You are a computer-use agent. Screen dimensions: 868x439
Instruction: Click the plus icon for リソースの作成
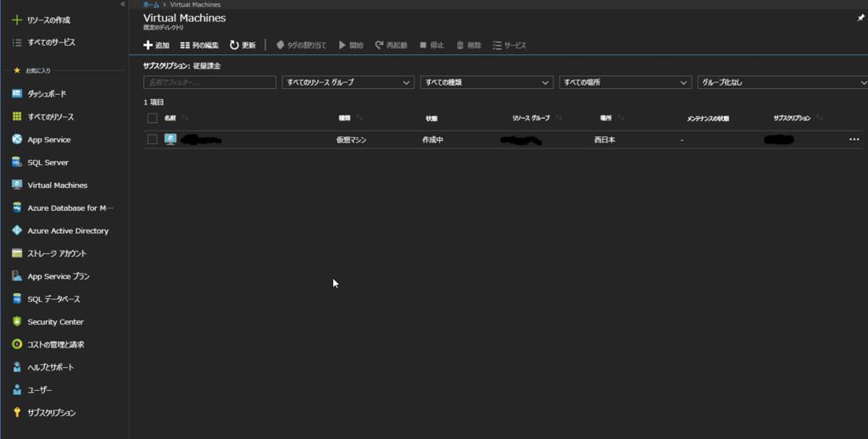click(x=17, y=20)
